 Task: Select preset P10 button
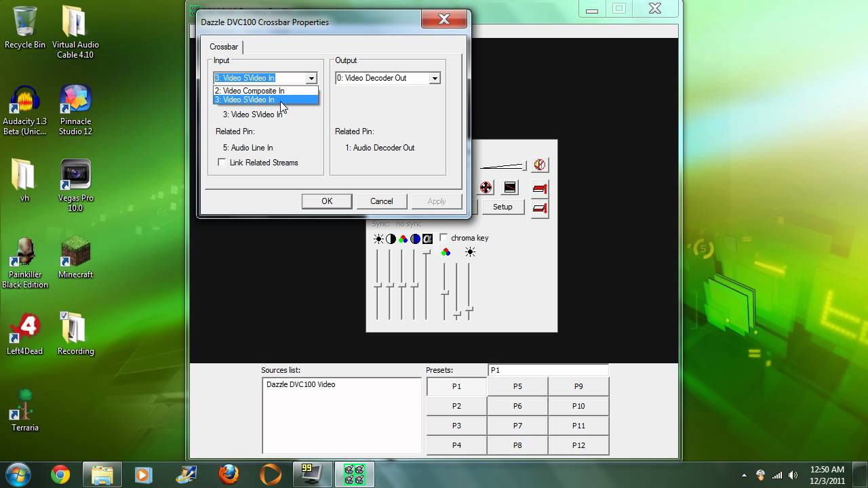tap(578, 406)
